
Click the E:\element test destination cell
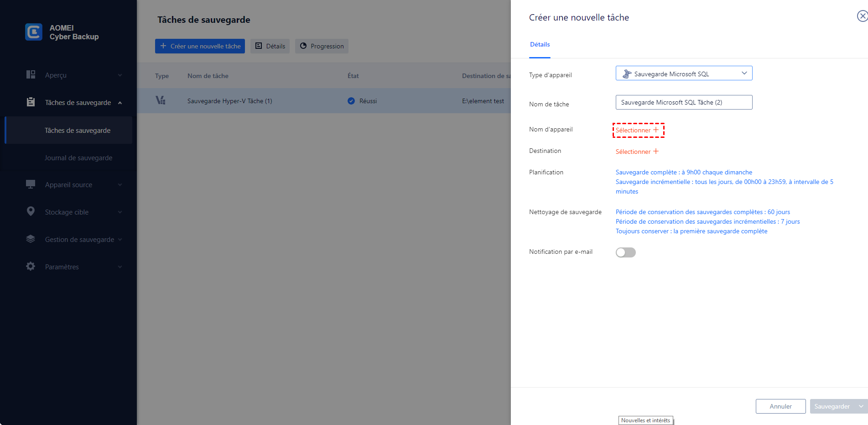pyautogui.click(x=483, y=101)
